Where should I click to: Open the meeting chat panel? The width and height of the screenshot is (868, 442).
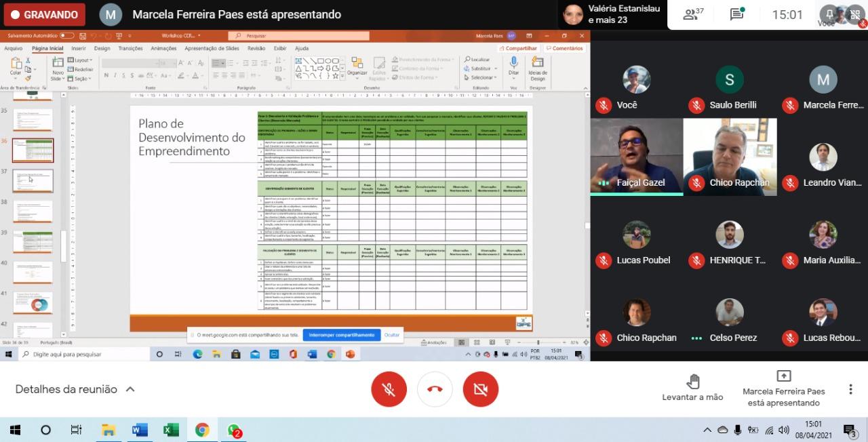pyautogui.click(x=736, y=14)
